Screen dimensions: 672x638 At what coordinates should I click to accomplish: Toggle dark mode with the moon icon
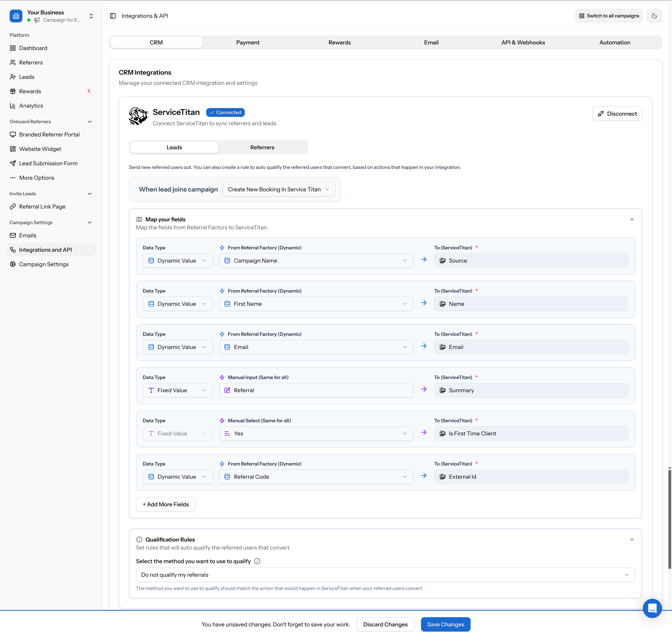[654, 16]
